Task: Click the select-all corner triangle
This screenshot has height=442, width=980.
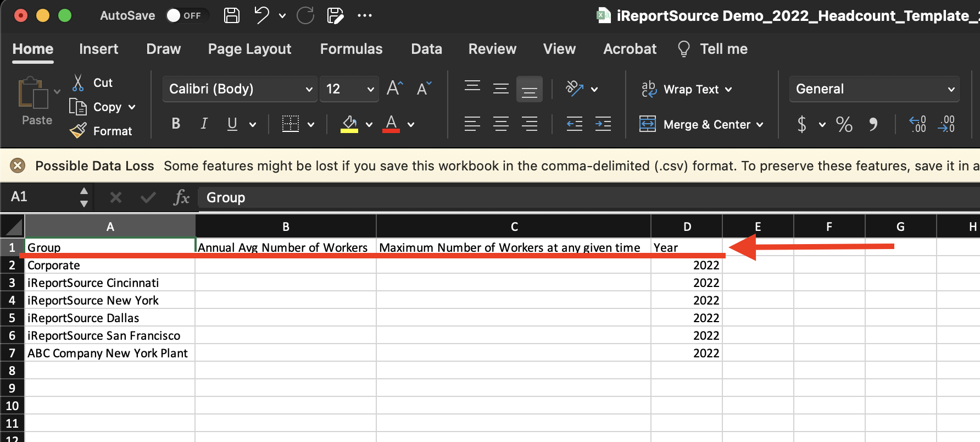Action: pos(12,226)
